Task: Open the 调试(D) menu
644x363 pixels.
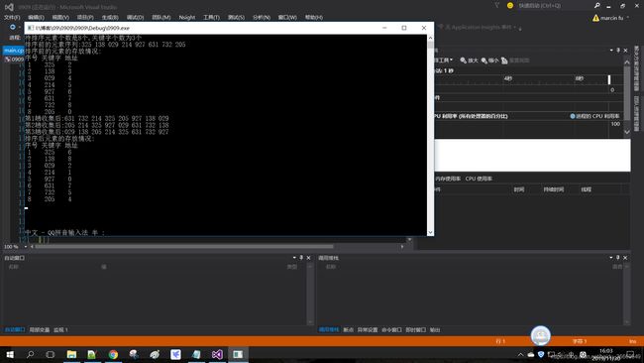Action: pyautogui.click(x=135, y=17)
